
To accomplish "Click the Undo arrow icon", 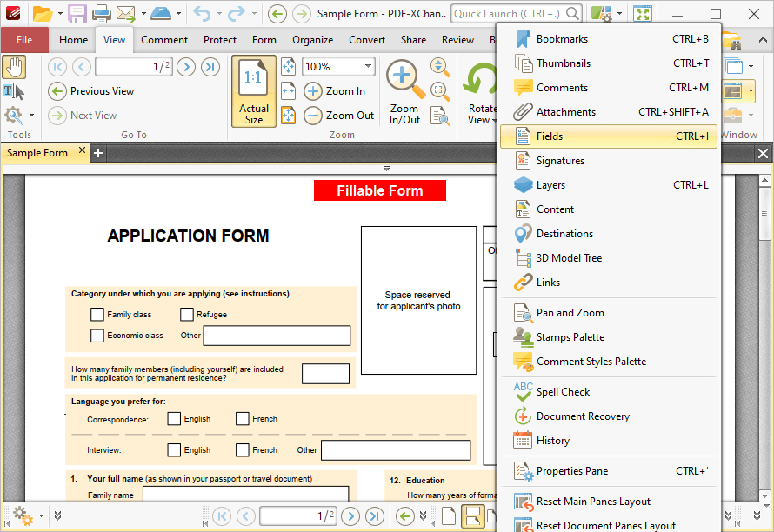I will 202,14.
